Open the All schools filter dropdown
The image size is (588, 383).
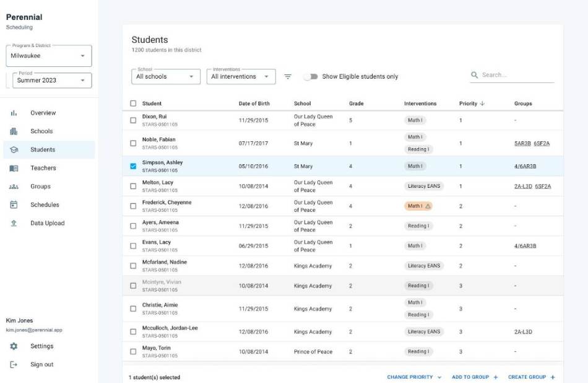tap(166, 77)
